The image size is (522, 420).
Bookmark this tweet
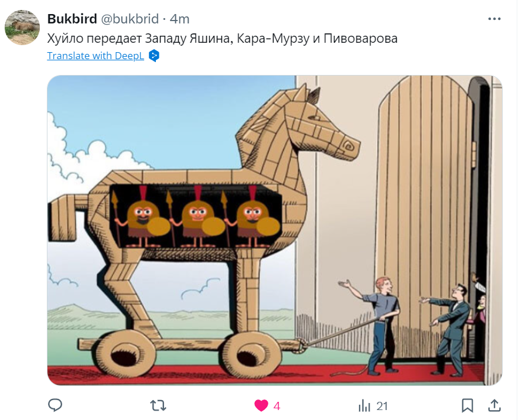click(x=468, y=406)
